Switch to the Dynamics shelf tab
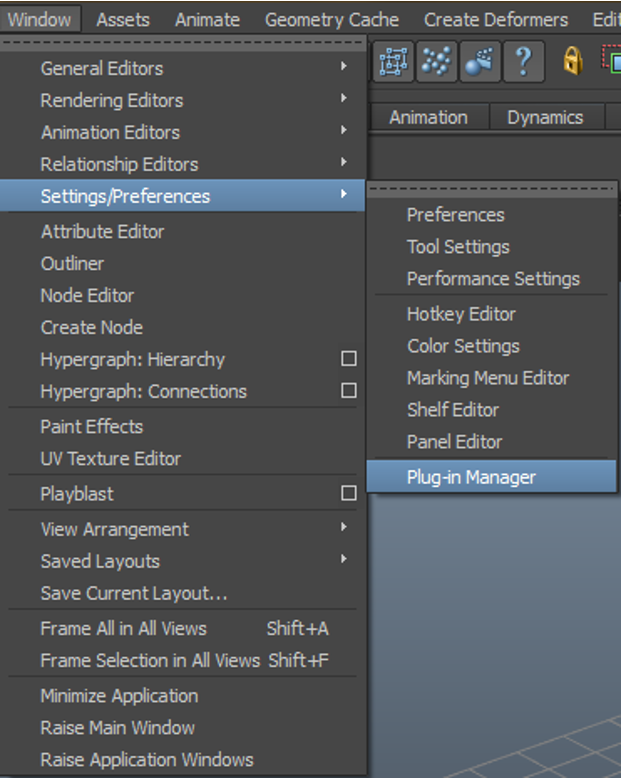 545,117
